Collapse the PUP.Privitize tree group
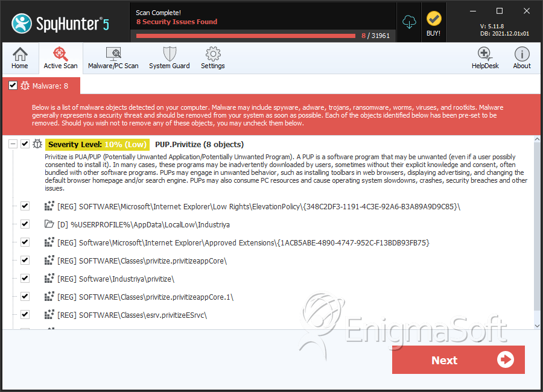Screen dimensions: 543x392 pyautogui.click(x=13, y=144)
